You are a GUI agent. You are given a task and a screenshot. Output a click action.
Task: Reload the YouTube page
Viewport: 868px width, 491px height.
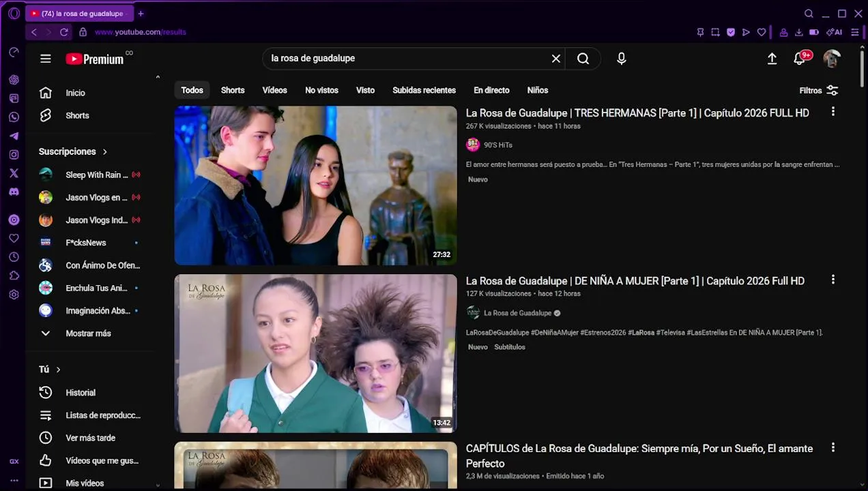tap(64, 32)
